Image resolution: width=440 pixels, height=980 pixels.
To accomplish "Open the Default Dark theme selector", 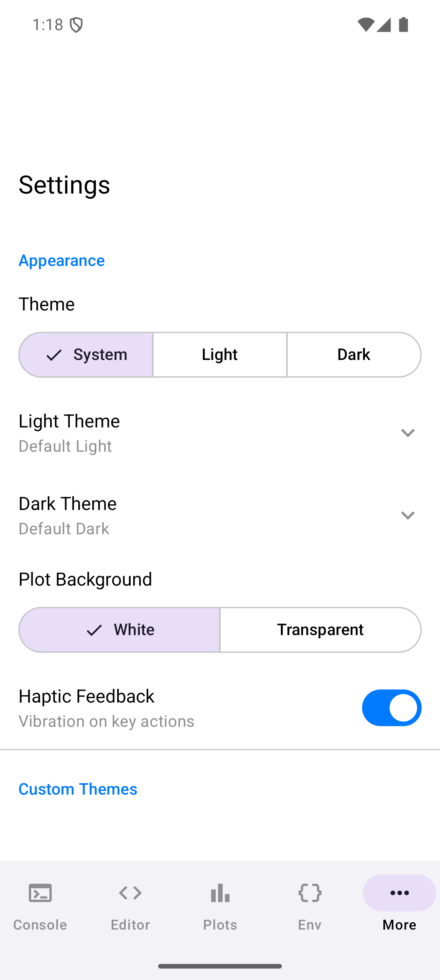I will 64,528.
